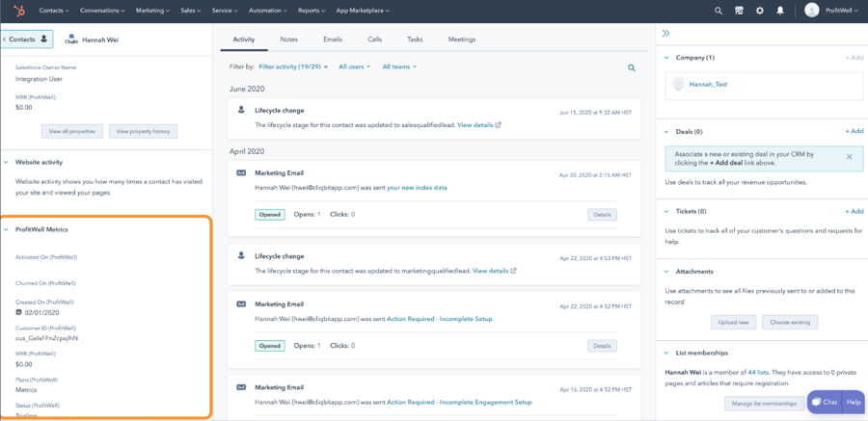
Task: Switch to the Meetings tab
Action: point(462,39)
